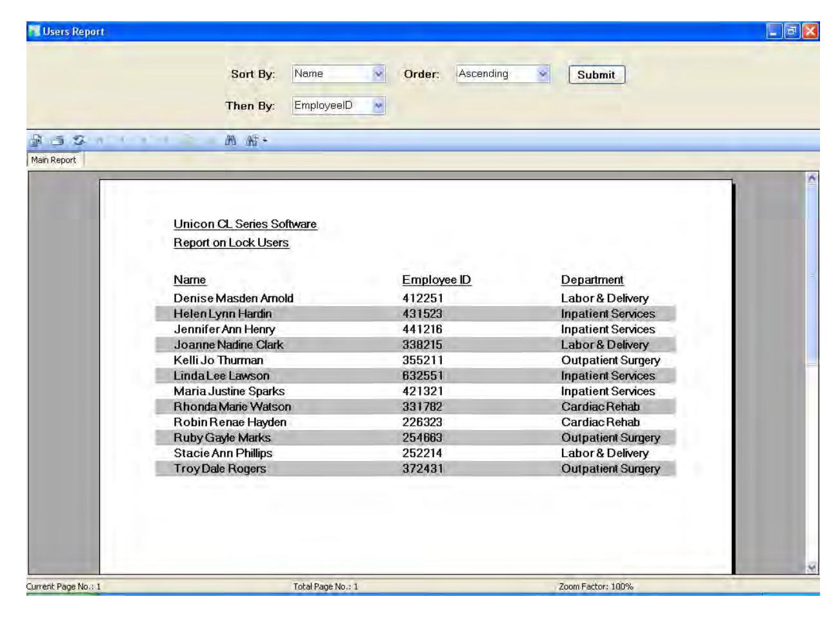Click the name Rhonda Marie Watson
840x617 pixels.
232,406
